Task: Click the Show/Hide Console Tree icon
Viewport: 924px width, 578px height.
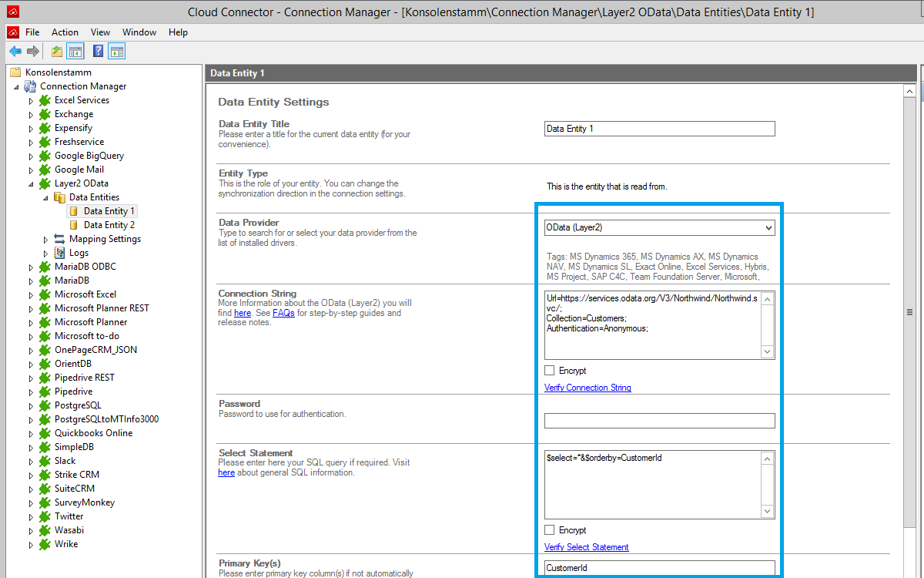Action: click(75, 52)
